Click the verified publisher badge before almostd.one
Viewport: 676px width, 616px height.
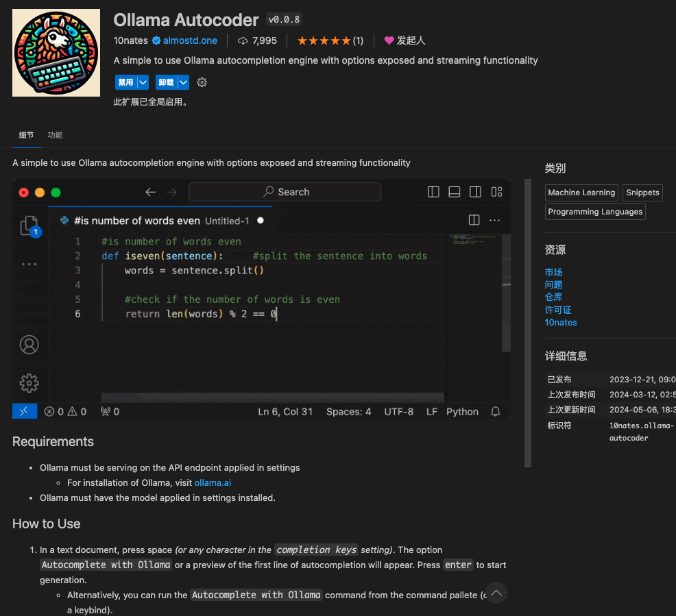pyautogui.click(x=156, y=40)
